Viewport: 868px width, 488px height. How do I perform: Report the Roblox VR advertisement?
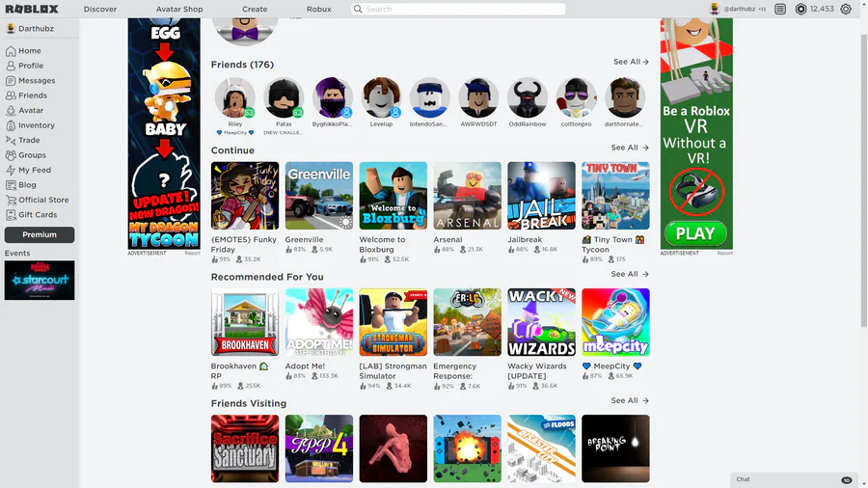(x=724, y=254)
